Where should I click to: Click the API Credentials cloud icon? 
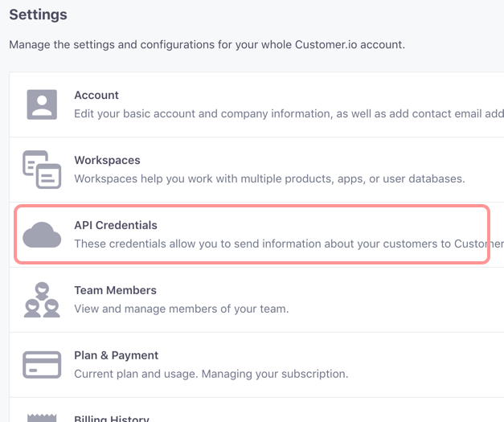click(x=42, y=235)
